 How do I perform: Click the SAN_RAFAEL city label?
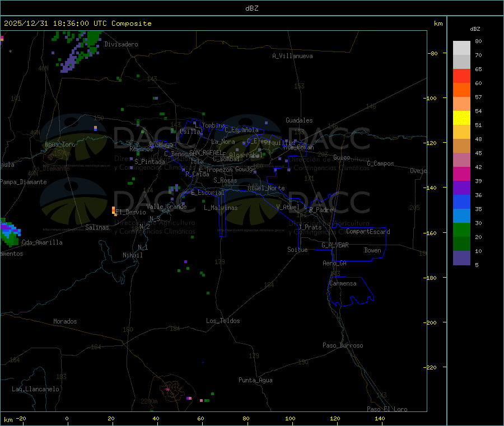(206, 152)
